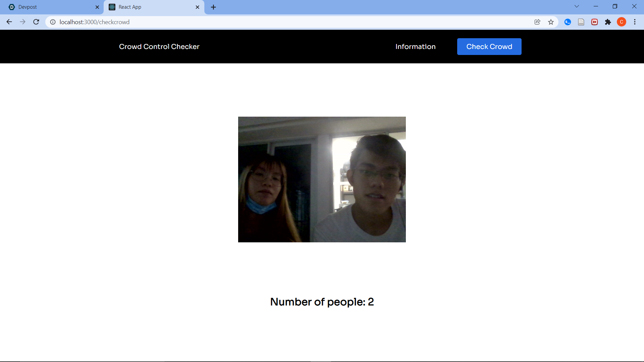This screenshot has height=362, width=644.
Task: Open the blue S extension icon
Action: click(x=568, y=22)
